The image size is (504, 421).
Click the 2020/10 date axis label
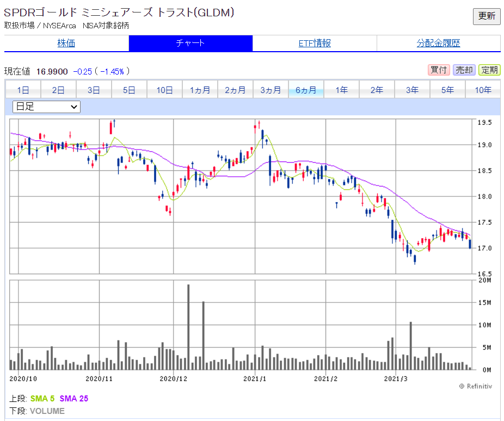coord(23,379)
